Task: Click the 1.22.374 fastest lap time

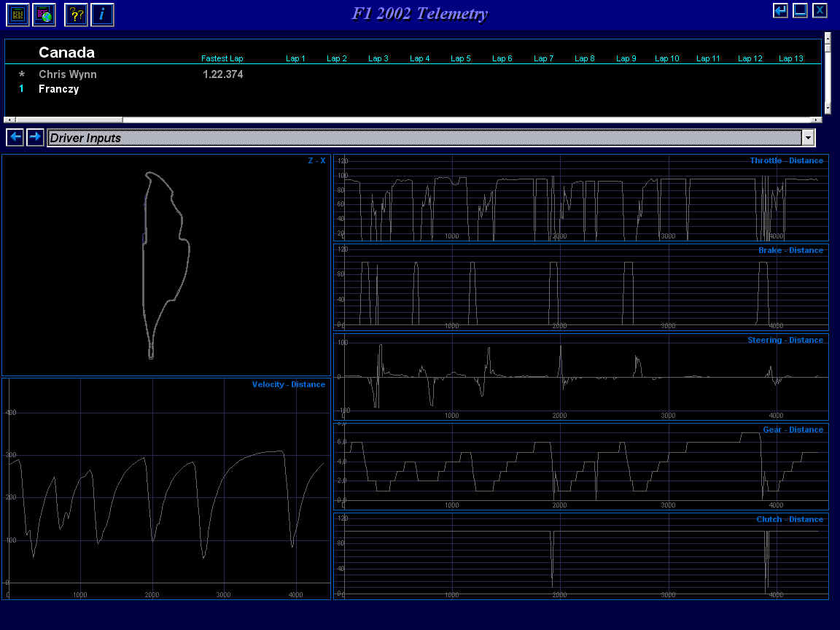Action: [223, 74]
